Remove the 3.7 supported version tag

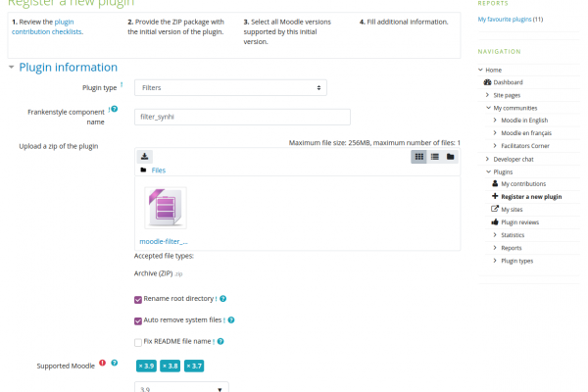click(x=194, y=366)
